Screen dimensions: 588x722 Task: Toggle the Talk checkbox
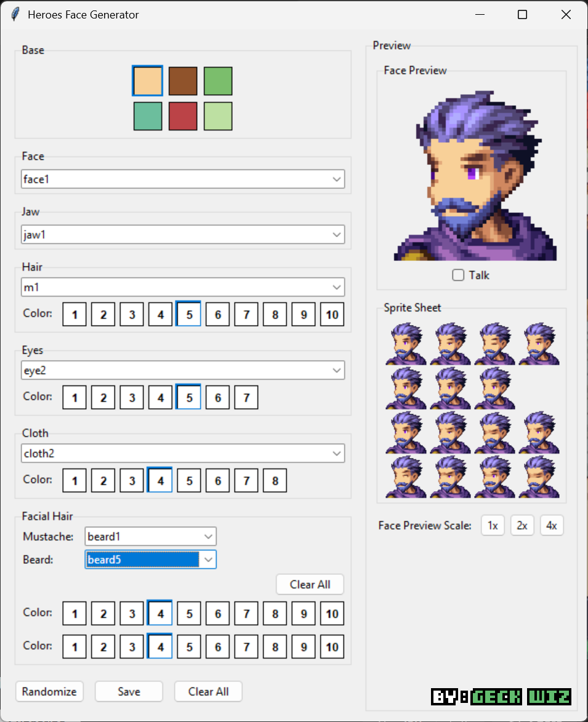(457, 275)
